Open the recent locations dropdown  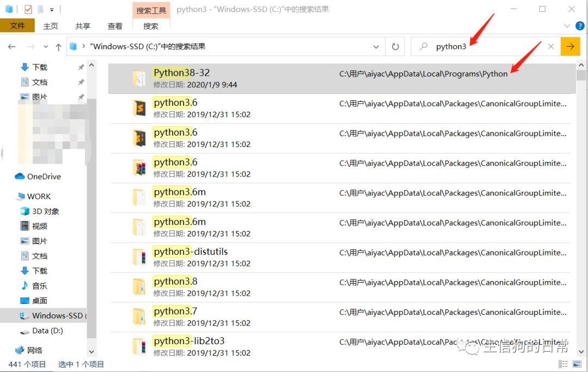pos(46,47)
